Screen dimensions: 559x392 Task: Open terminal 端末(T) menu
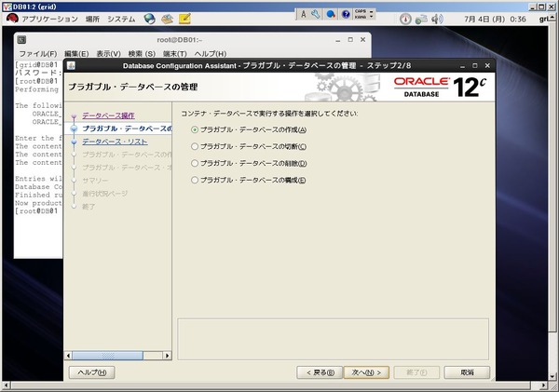coord(175,54)
